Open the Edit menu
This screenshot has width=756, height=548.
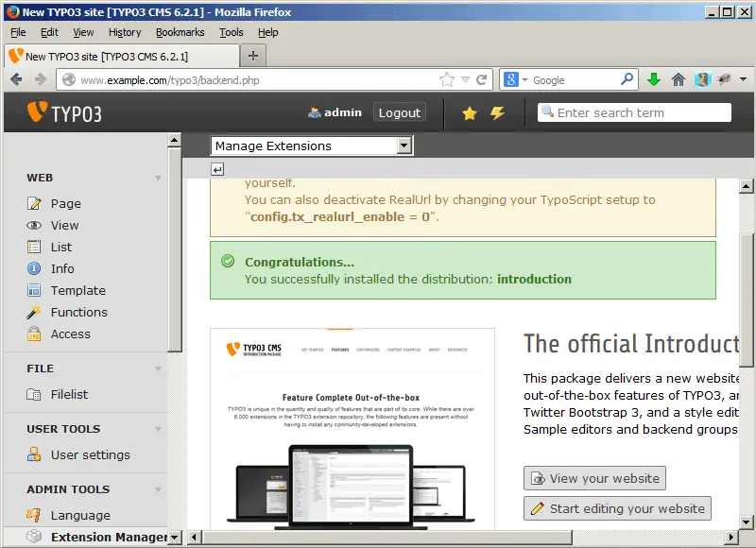click(49, 32)
